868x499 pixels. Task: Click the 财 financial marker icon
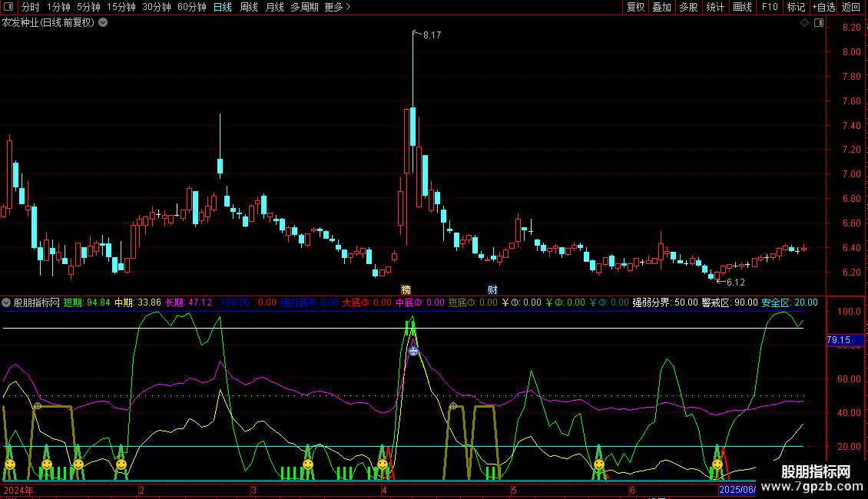(x=492, y=289)
